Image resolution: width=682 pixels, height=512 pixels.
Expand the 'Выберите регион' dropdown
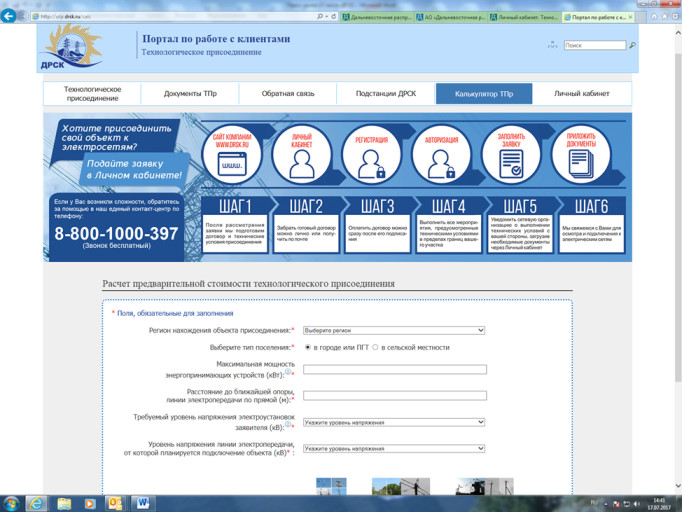tap(394, 330)
